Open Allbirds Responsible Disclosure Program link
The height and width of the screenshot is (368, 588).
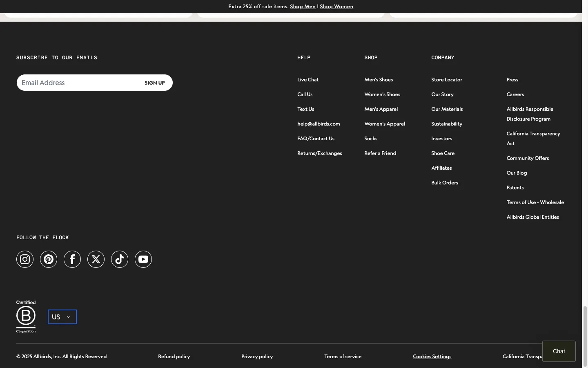pos(530,114)
